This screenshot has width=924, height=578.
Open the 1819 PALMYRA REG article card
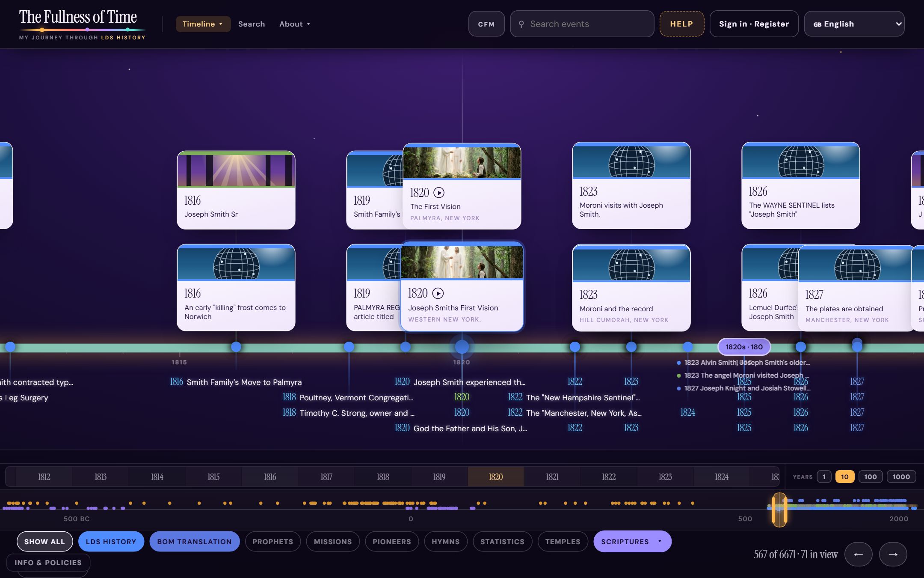point(373,288)
